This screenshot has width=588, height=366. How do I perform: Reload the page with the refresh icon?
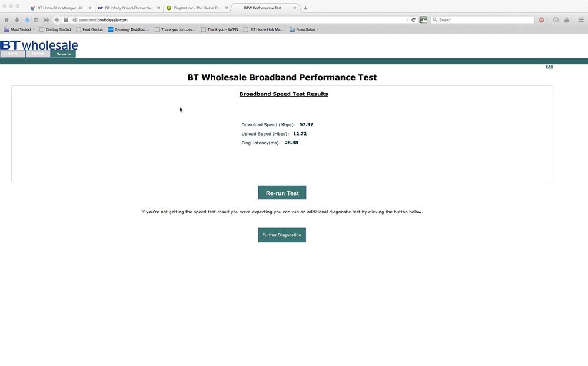[x=413, y=20]
